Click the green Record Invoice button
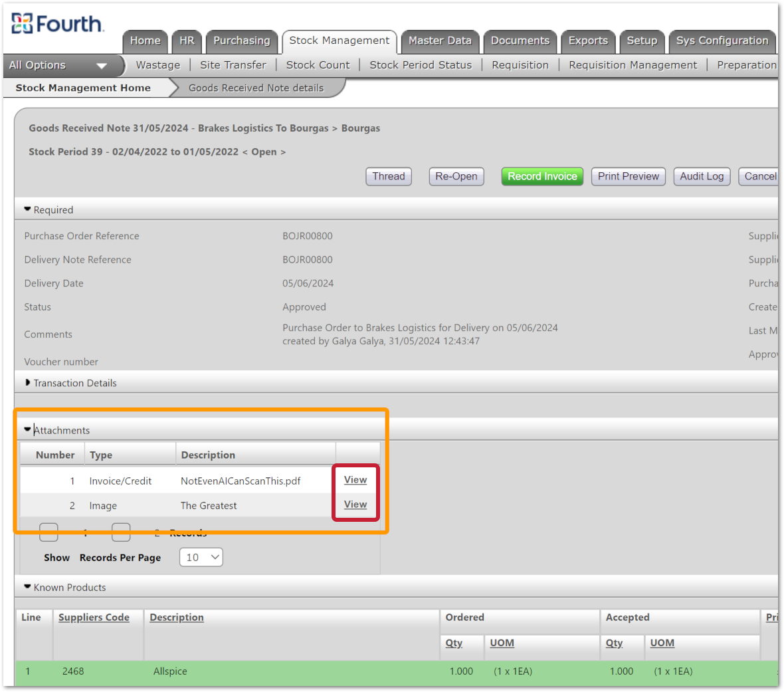Screen dimensions: 784x692 coord(542,176)
